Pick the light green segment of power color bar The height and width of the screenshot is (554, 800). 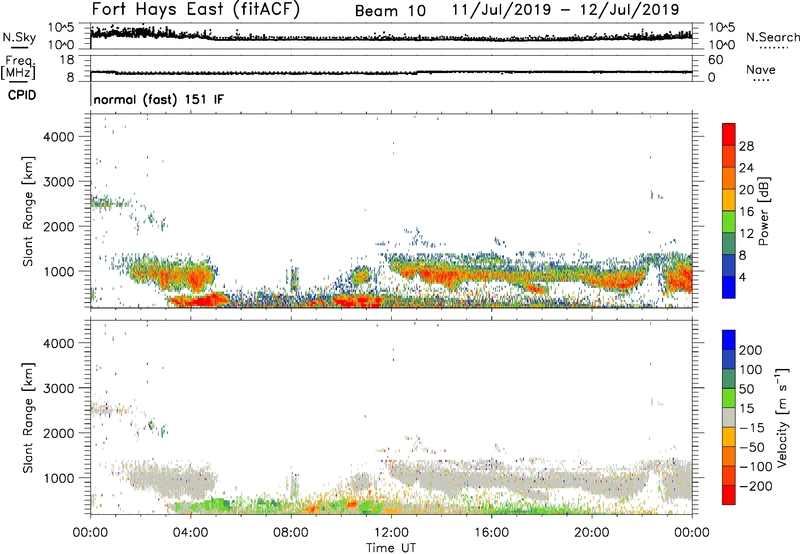729,222
